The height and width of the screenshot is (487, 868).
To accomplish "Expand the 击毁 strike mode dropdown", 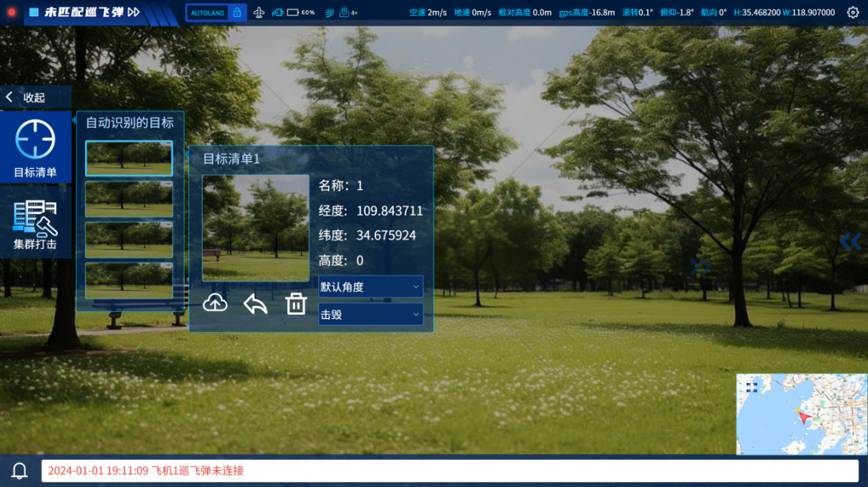I will (371, 314).
